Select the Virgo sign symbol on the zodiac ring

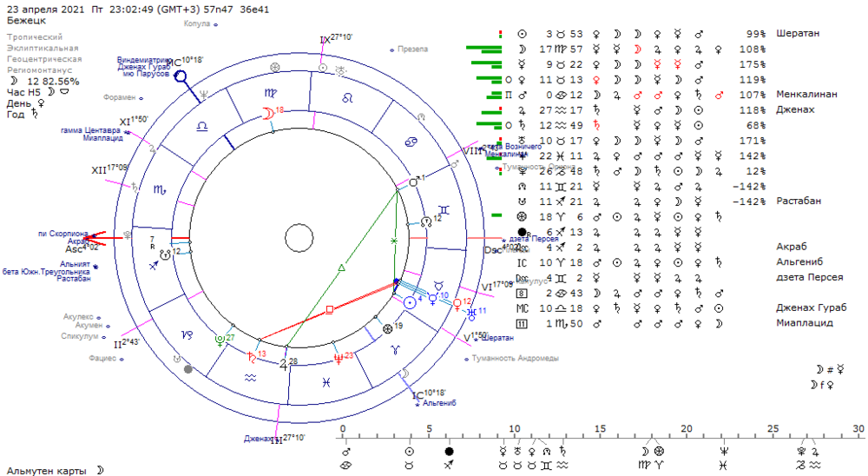coord(271,93)
